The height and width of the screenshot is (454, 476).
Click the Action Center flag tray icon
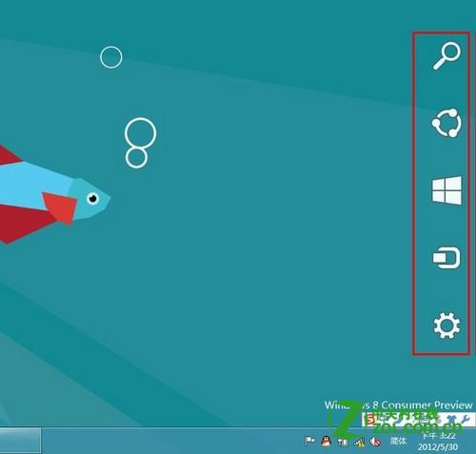coord(309,441)
